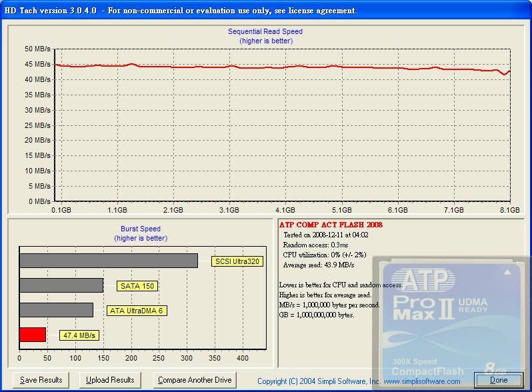Click the 0.1GB axis label

point(61,210)
